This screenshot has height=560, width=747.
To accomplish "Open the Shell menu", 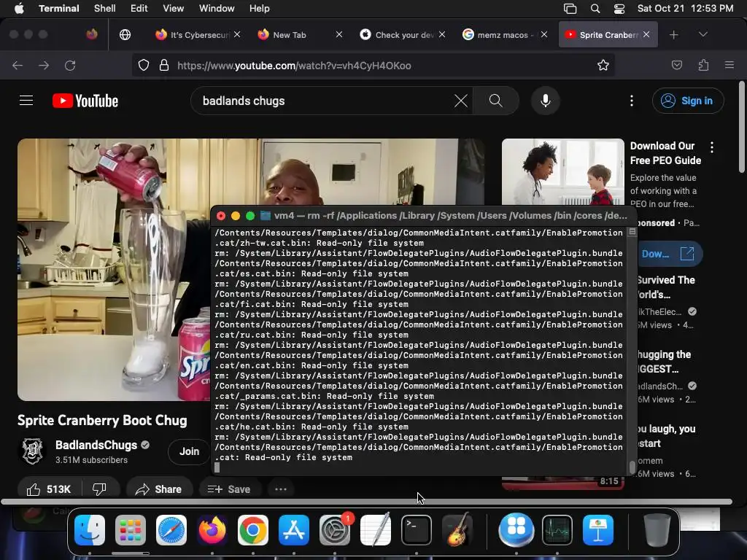I will pyautogui.click(x=105, y=8).
